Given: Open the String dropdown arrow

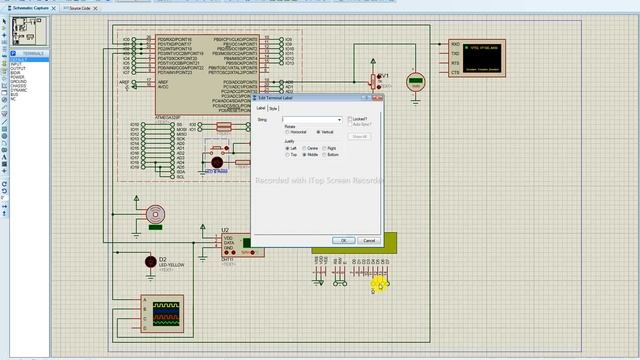Looking at the screenshot, I should (339, 120).
